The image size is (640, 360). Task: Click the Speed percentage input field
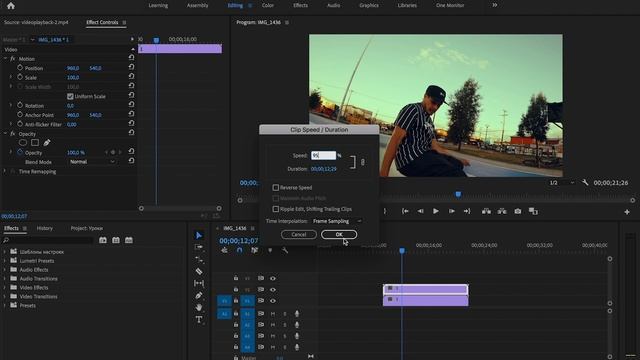click(324, 155)
